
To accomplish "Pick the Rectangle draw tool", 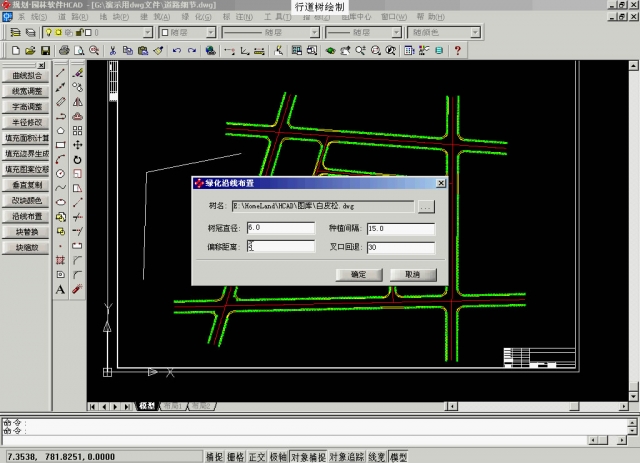I will coord(61,144).
